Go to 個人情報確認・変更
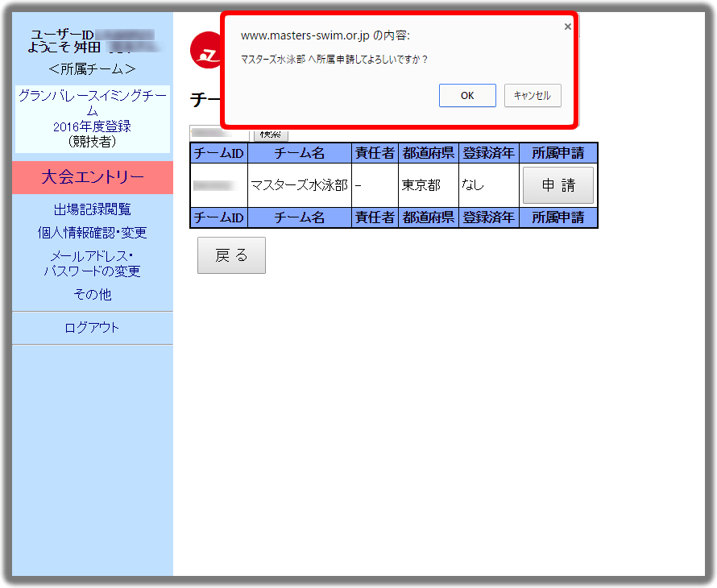The width and height of the screenshot is (717, 588). (93, 233)
